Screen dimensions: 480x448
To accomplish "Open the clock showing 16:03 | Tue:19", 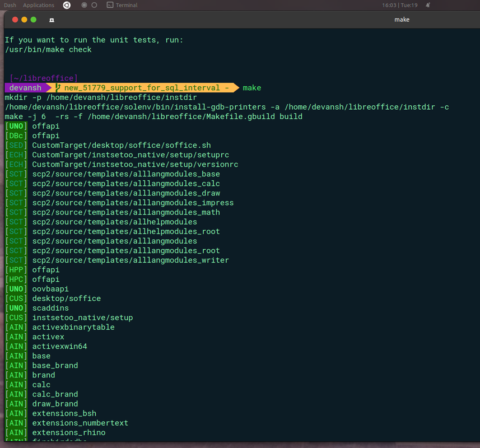I will [x=400, y=5].
